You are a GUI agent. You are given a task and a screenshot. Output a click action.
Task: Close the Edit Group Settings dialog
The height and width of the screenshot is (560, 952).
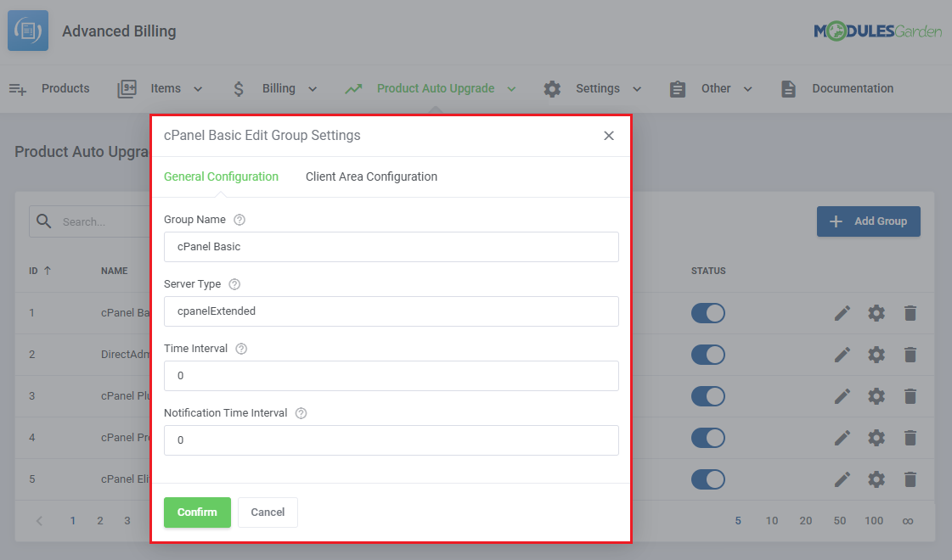tap(609, 135)
